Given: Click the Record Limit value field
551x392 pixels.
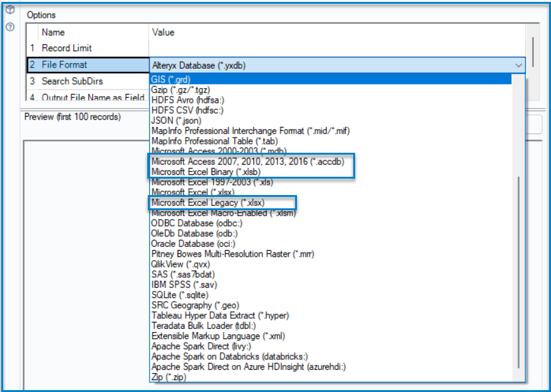Looking at the screenshot, I should click(335, 48).
